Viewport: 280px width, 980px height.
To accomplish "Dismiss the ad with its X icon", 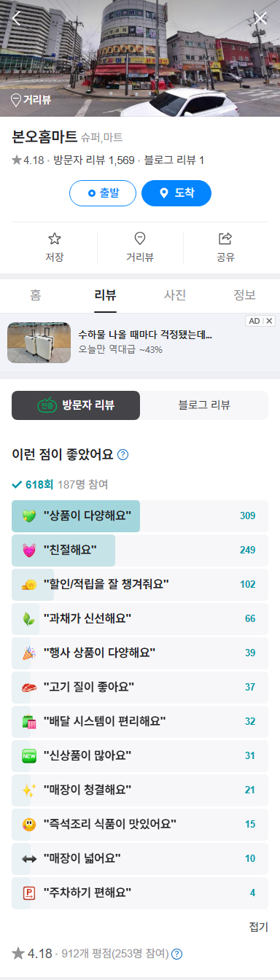I will click(x=270, y=321).
